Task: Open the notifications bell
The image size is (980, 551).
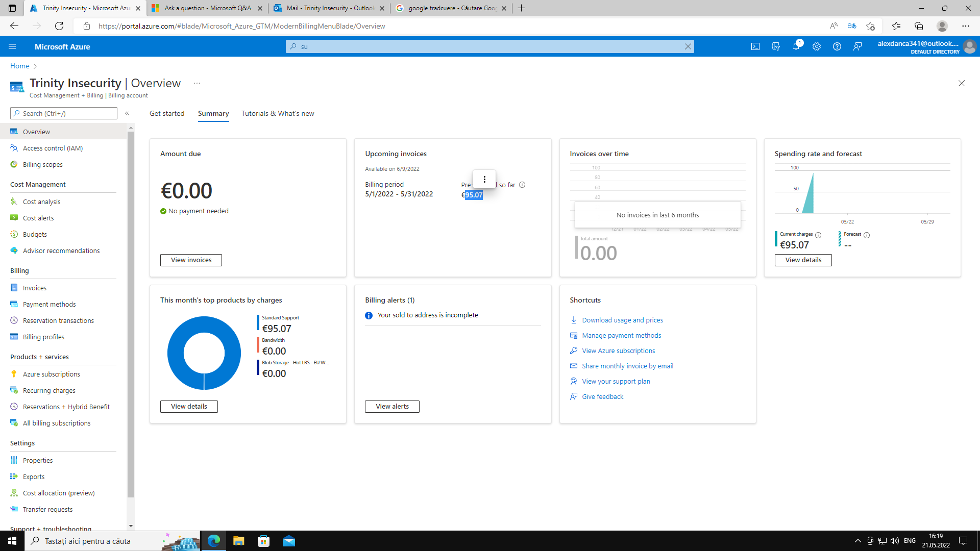Action: (x=796, y=46)
